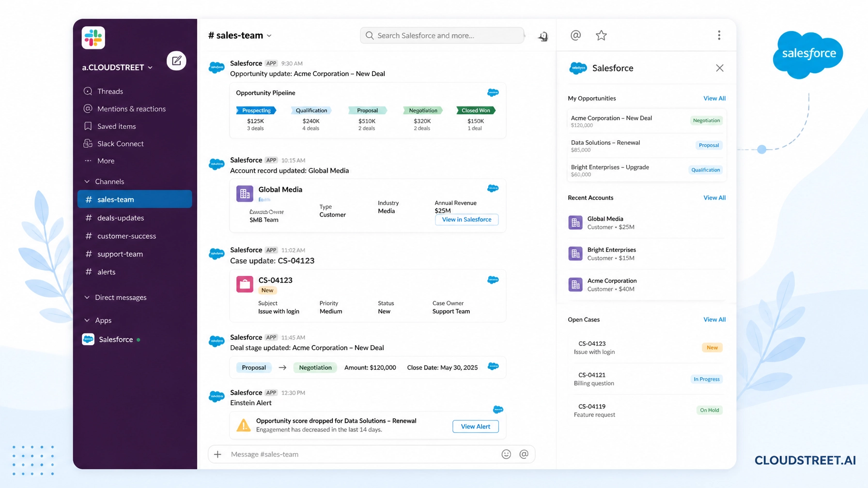Click the Salesforce avatar on the 11:02 AM message
Viewport: 868px width, 488px height.
[217, 253]
